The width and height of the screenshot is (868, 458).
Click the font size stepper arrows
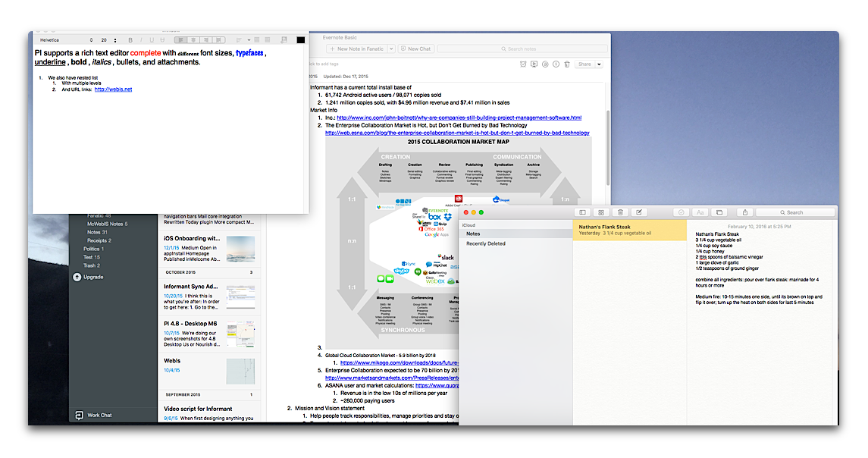click(x=115, y=40)
